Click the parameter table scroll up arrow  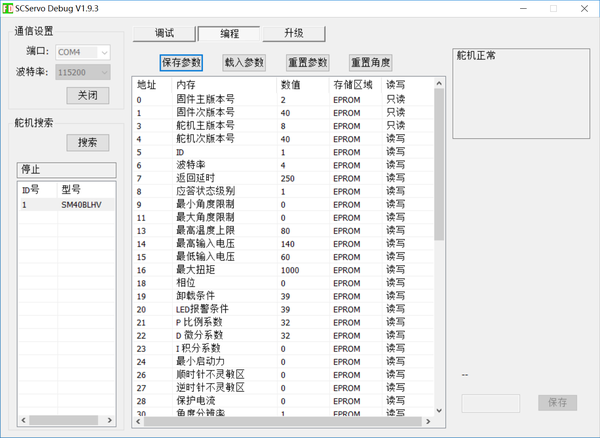click(x=439, y=83)
